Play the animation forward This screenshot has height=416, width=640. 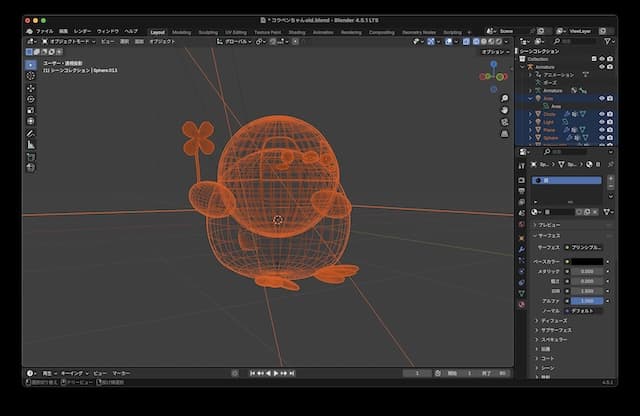coord(276,373)
